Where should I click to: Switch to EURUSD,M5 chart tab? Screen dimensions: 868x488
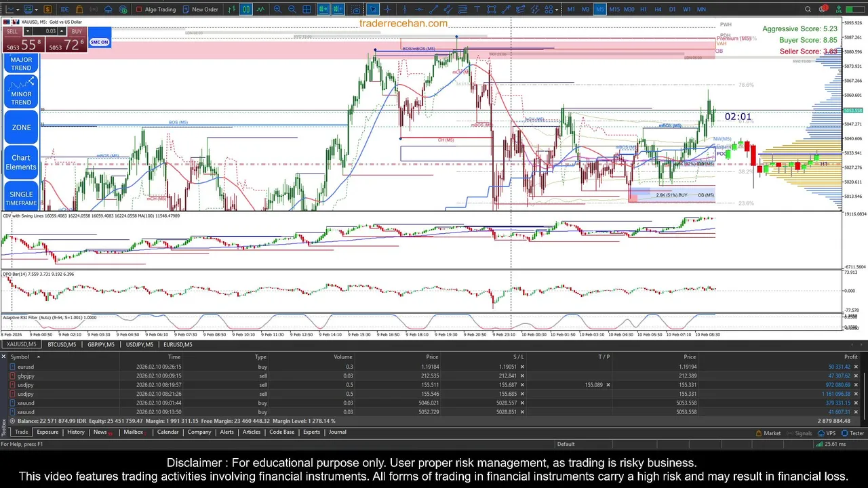coord(178,345)
